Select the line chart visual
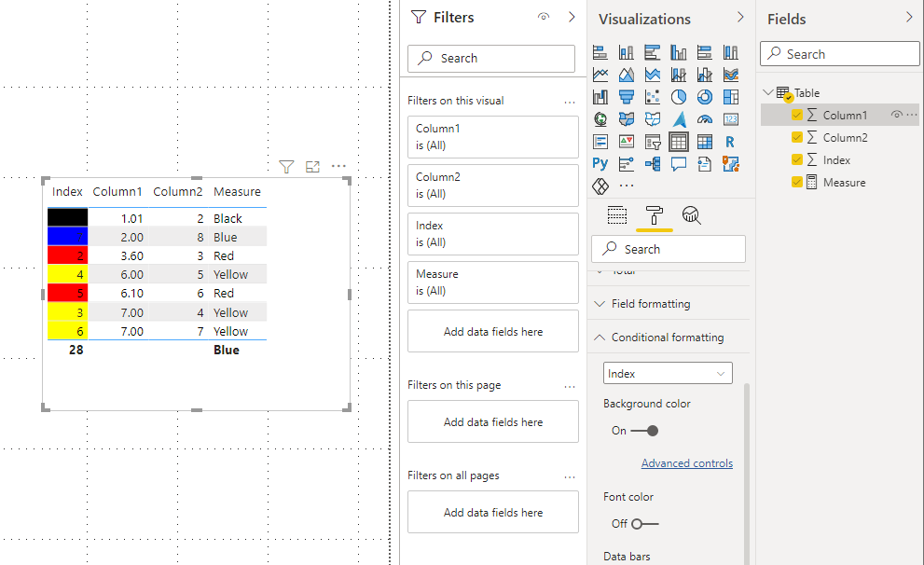Image resolution: width=924 pixels, height=565 pixels. pos(600,75)
